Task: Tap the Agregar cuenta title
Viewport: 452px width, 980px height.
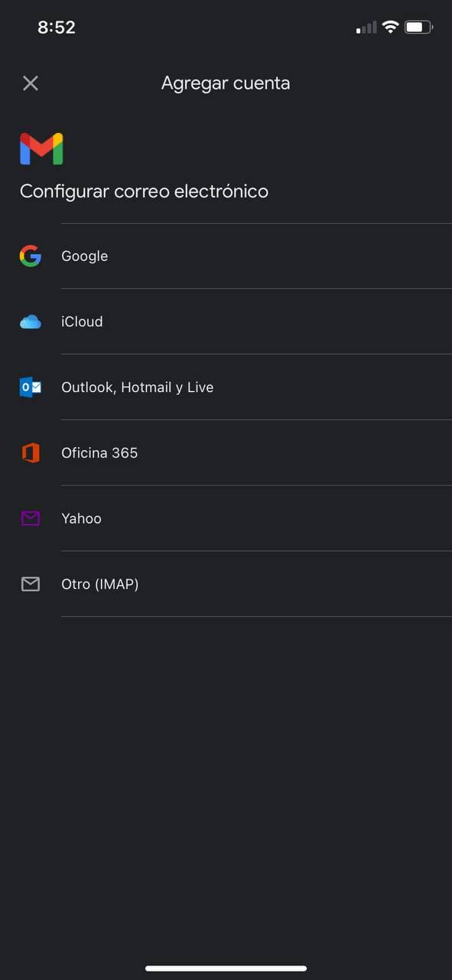Action: tap(226, 83)
